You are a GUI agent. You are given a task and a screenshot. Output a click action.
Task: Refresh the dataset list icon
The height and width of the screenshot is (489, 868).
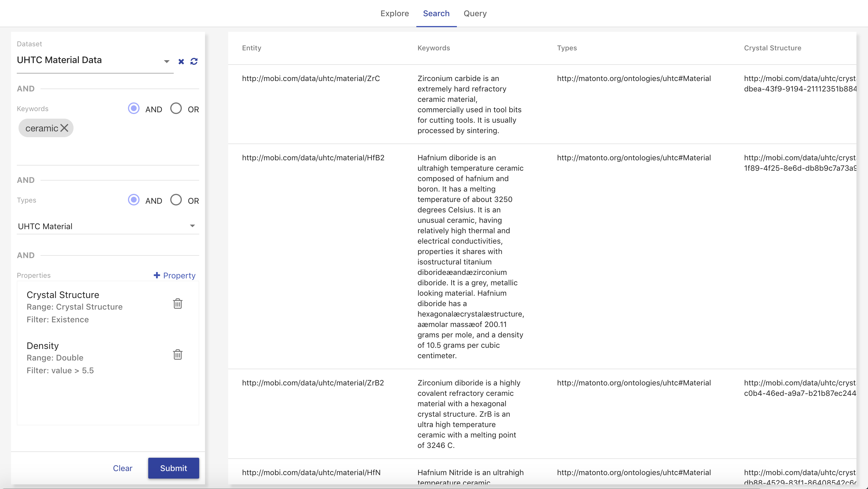(194, 61)
